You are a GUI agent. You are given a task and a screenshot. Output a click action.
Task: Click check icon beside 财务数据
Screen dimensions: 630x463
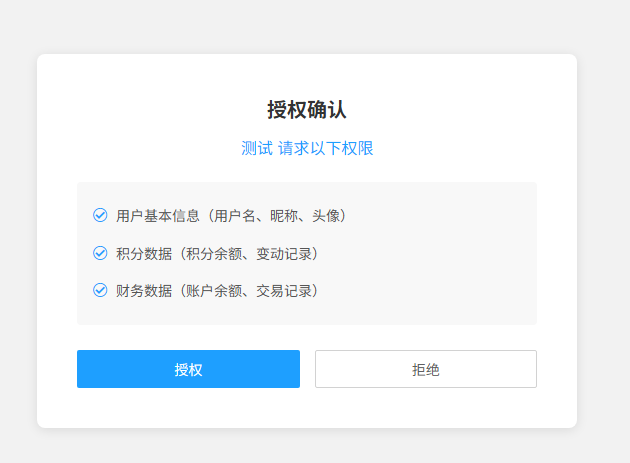[100, 290]
